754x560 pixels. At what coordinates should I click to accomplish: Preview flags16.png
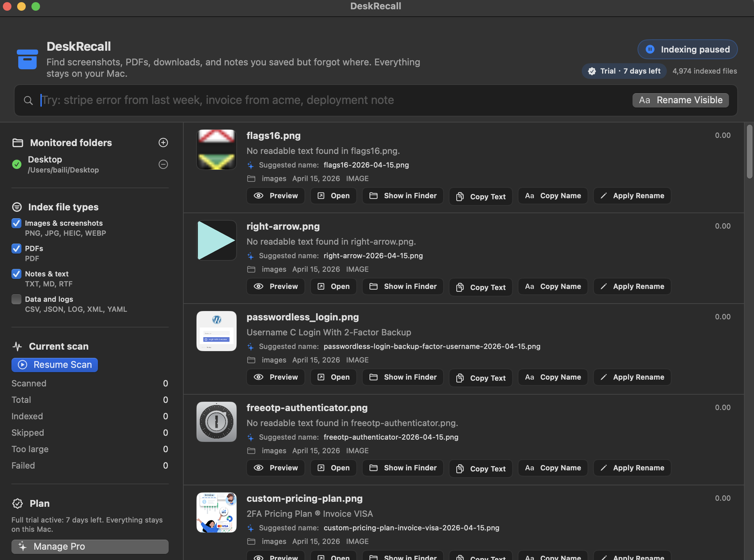276,196
